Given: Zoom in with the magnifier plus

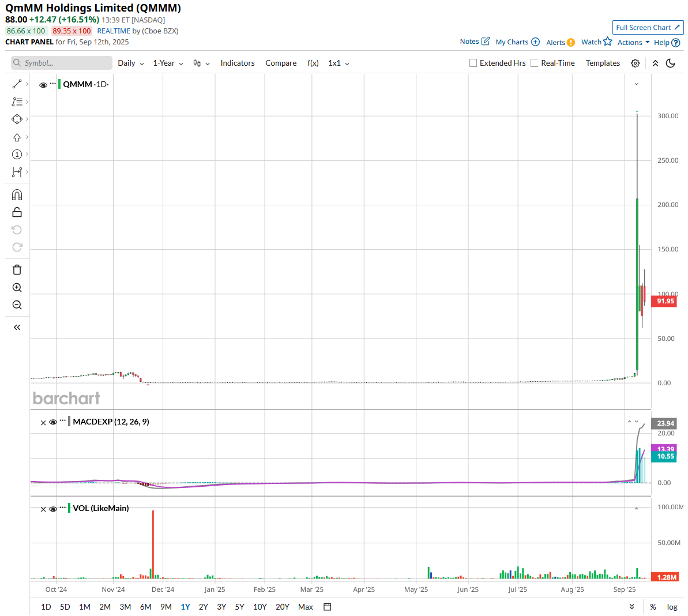Looking at the screenshot, I should [17, 288].
